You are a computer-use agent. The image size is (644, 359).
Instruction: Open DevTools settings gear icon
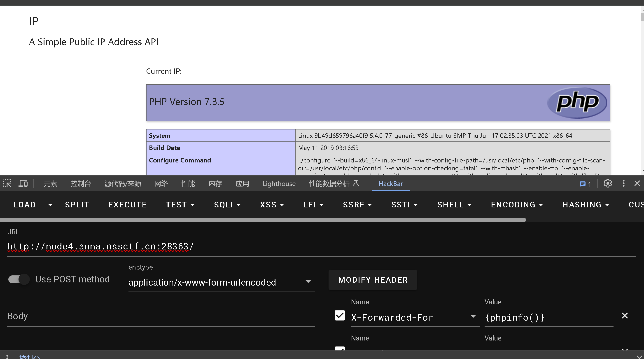click(x=607, y=183)
